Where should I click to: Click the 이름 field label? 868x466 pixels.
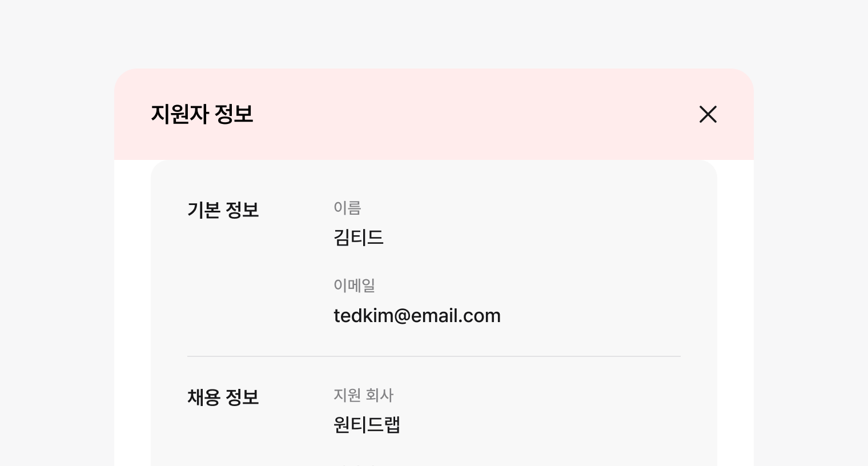(x=347, y=208)
